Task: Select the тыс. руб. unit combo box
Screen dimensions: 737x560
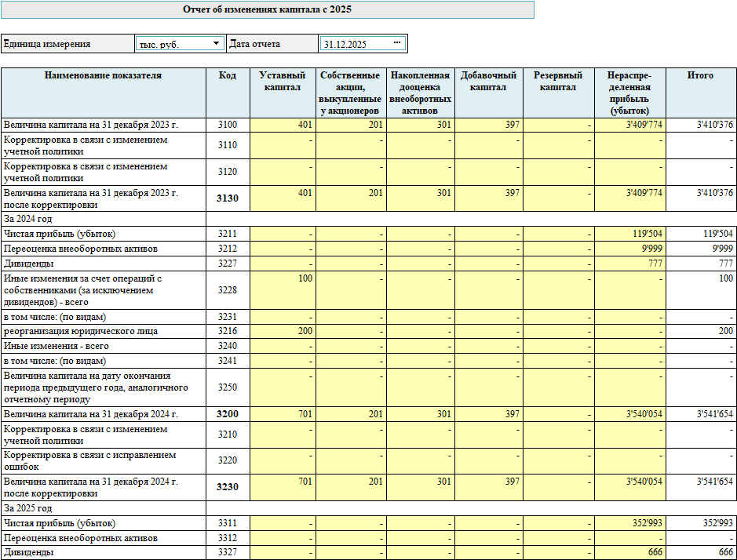Action: tap(173, 44)
